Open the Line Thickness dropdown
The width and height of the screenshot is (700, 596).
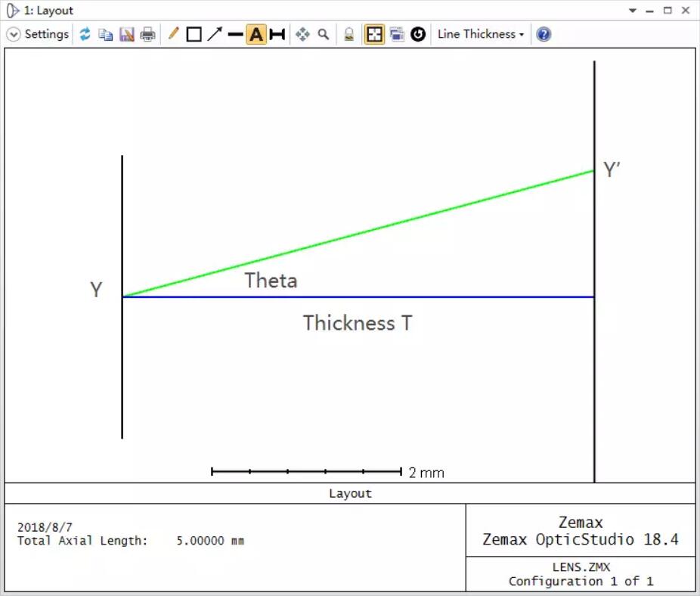tap(481, 34)
